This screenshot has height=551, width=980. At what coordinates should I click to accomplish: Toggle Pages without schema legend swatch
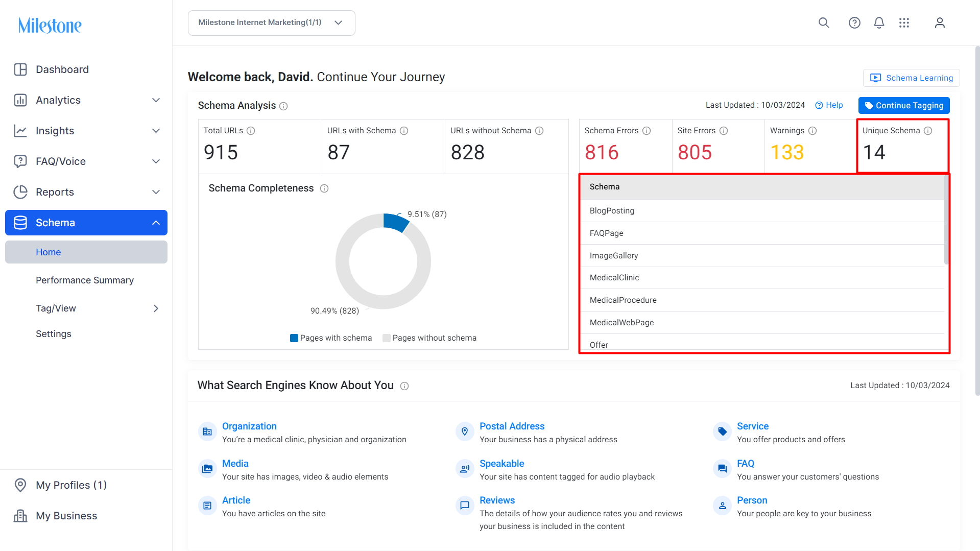[x=387, y=338]
